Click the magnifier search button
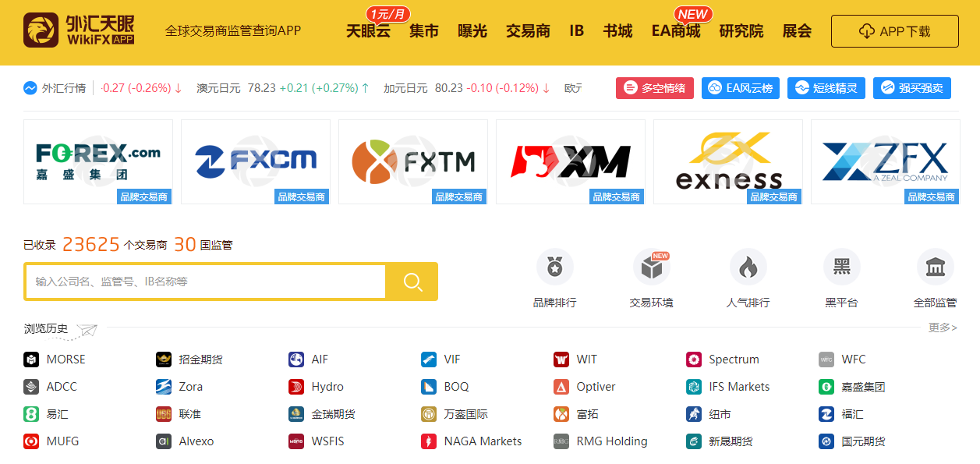The image size is (980, 464). 412,282
